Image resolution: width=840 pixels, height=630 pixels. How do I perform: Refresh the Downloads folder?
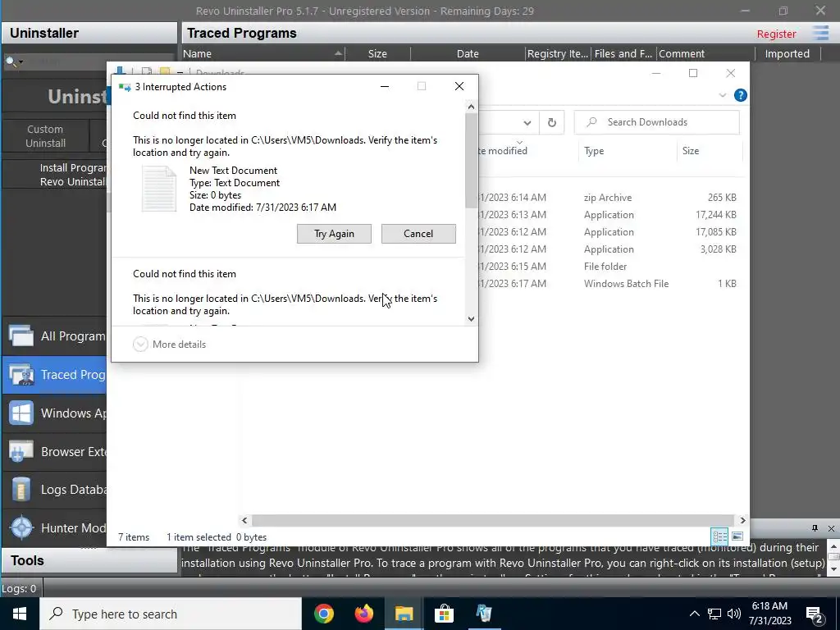pos(552,123)
